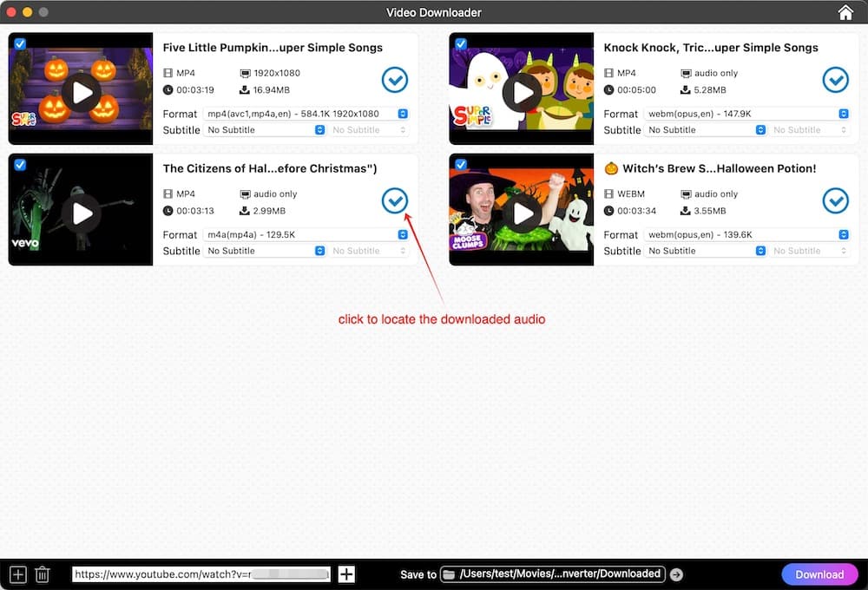Image resolution: width=868 pixels, height=590 pixels.
Task: Go to the Home screen icon
Action: [x=845, y=12]
